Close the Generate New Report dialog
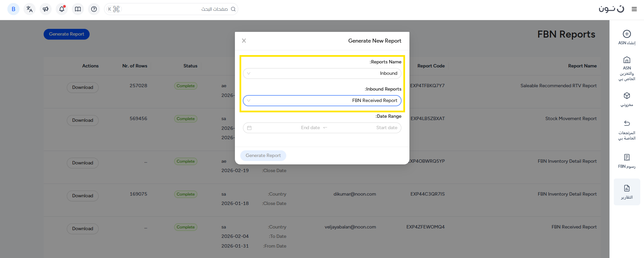Image resolution: width=644 pixels, height=258 pixels. coord(244,41)
